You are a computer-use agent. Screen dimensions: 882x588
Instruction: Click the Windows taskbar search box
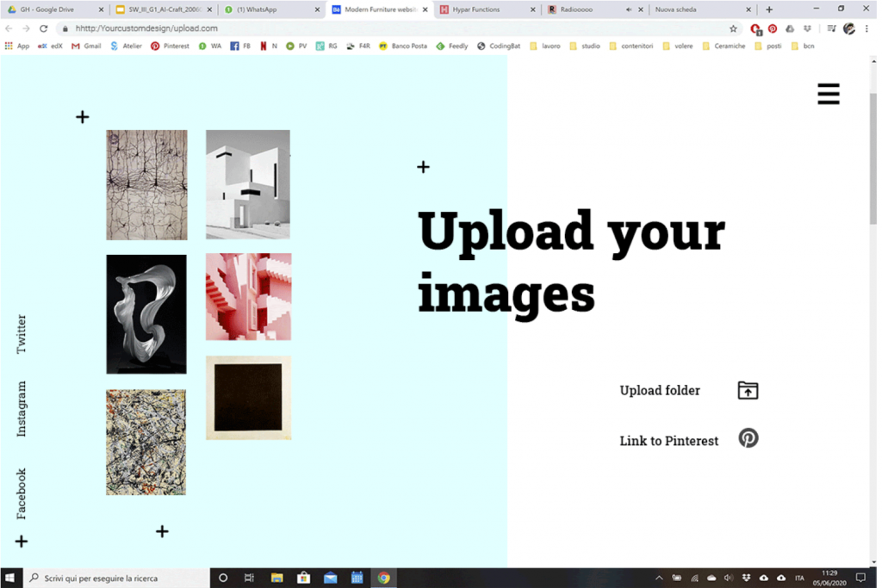[121, 578]
